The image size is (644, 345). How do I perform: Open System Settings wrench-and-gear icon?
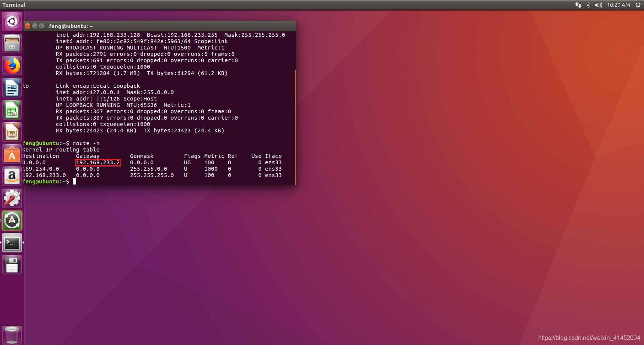click(x=12, y=198)
